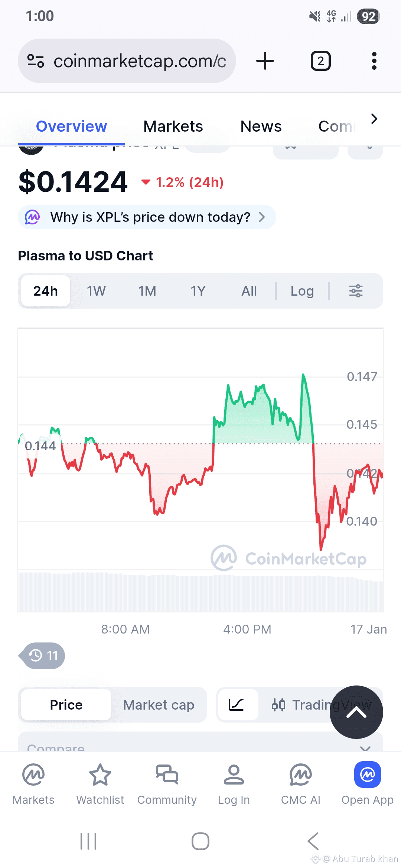Switch to the Markets tab

click(x=173, y=126)
